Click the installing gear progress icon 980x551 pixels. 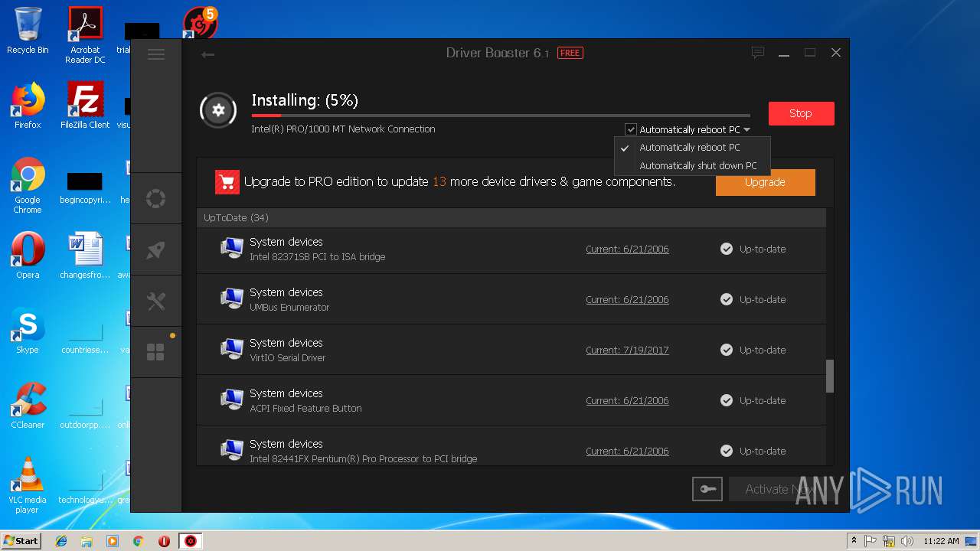tap(218, 110)
